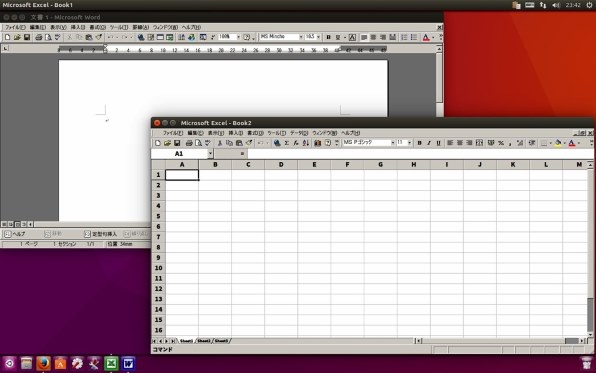Click Comma Style icon in Excel toolbar
This screenshot has width=596, height=373.
[x=510, y=143]
